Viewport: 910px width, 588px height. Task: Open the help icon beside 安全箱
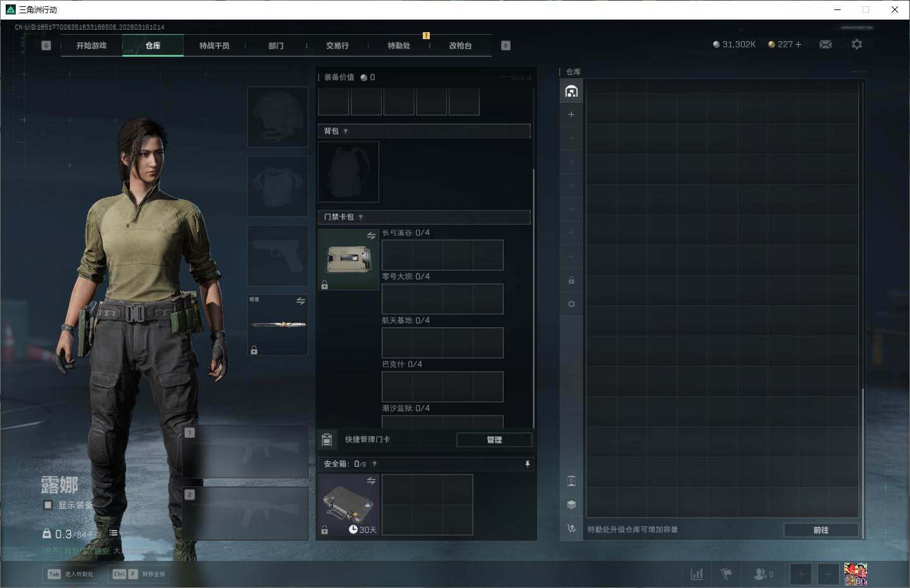click(x=374, y=464)
